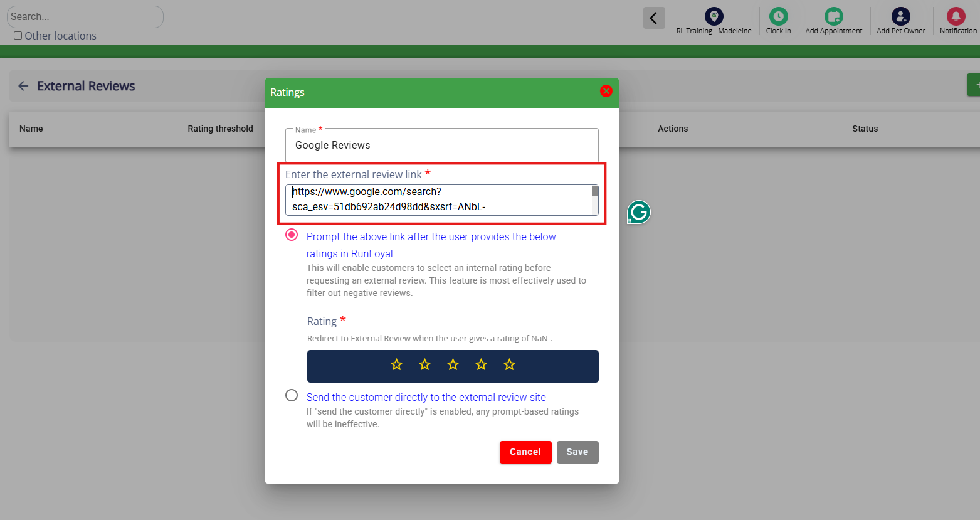Go back with External Reviews arrow

23,86
